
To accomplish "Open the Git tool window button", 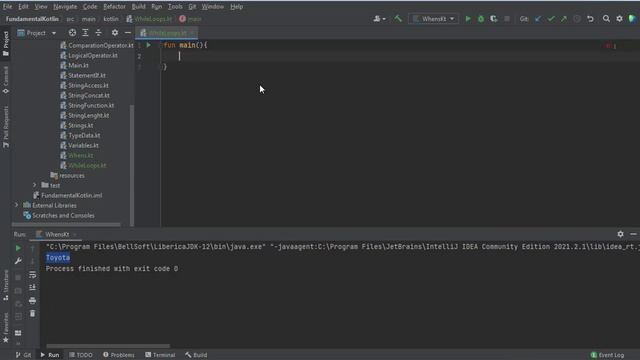I will [24, 355].
